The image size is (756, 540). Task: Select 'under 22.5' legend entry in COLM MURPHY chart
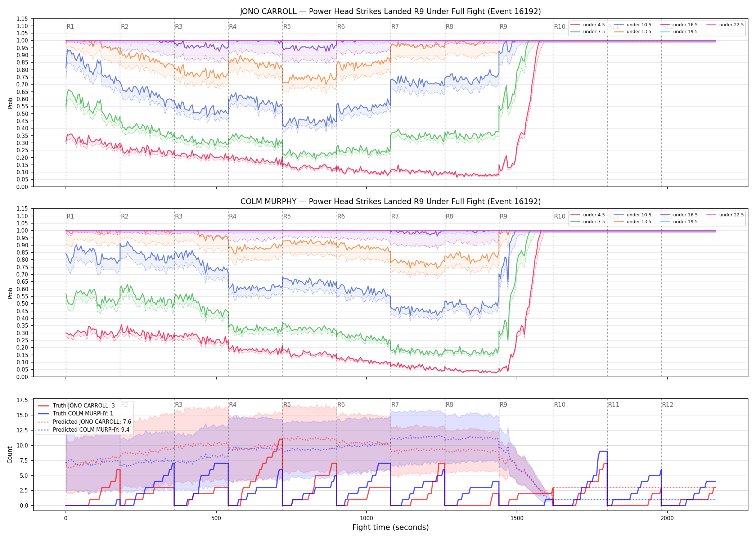click(x=725, y=215)
